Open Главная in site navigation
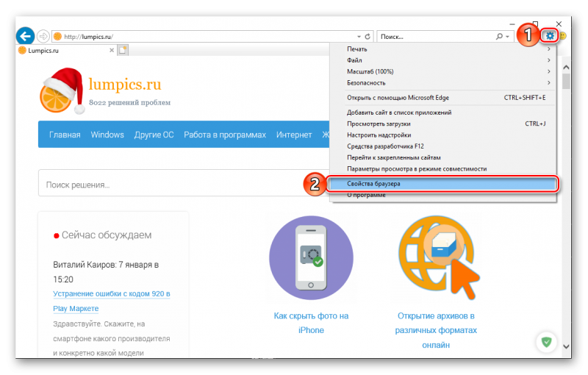Viewport: 588px width, 375px height. 65,135
